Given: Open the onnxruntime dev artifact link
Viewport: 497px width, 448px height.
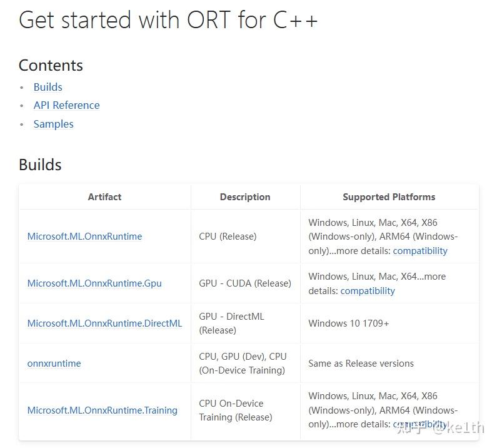Looking at the screenshot, I should (54, 364).
